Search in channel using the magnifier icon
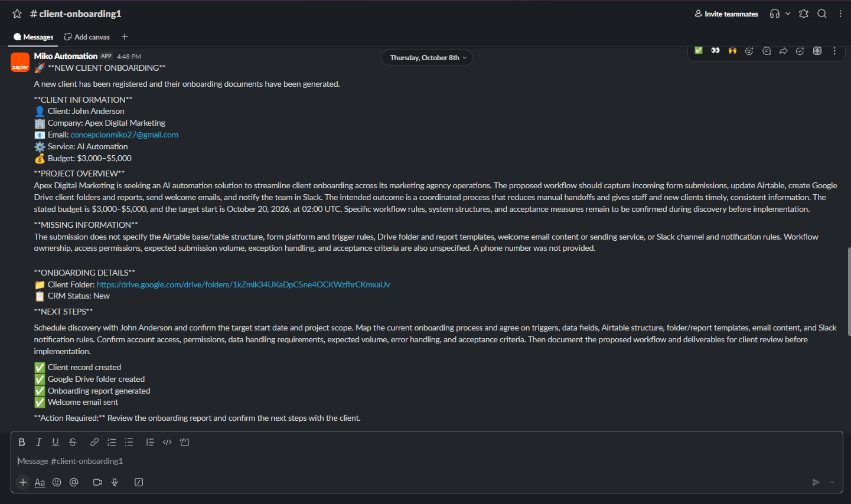The image size is (851, 504). [x=822, y=14]
